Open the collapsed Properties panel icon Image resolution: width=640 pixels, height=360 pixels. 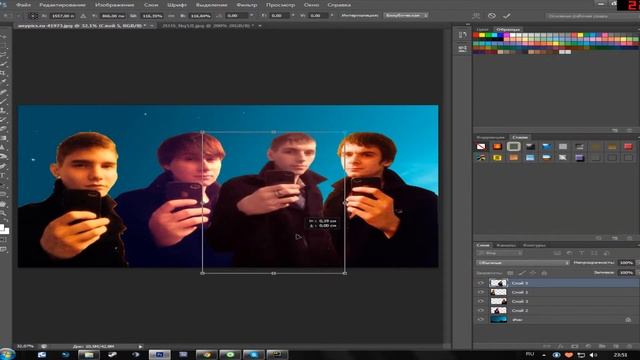[462, 49]
